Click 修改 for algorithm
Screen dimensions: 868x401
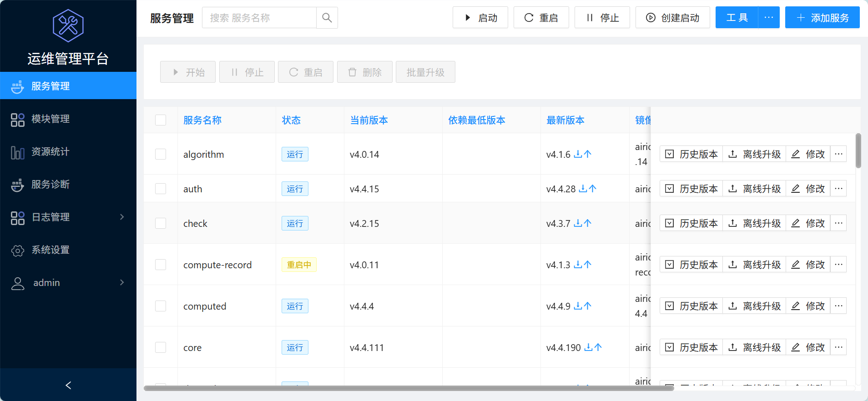click(x=808, y=154)
